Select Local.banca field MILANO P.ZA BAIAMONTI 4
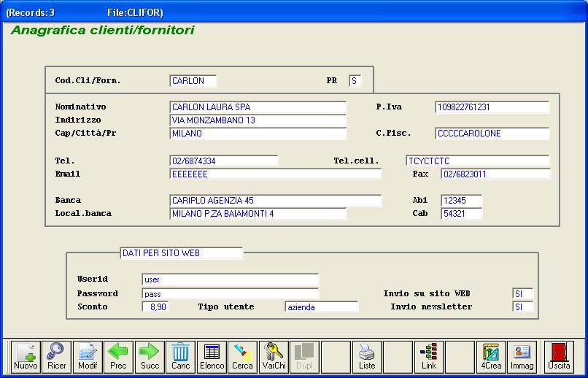The image size is (588, 378). (x=258, y=214)
